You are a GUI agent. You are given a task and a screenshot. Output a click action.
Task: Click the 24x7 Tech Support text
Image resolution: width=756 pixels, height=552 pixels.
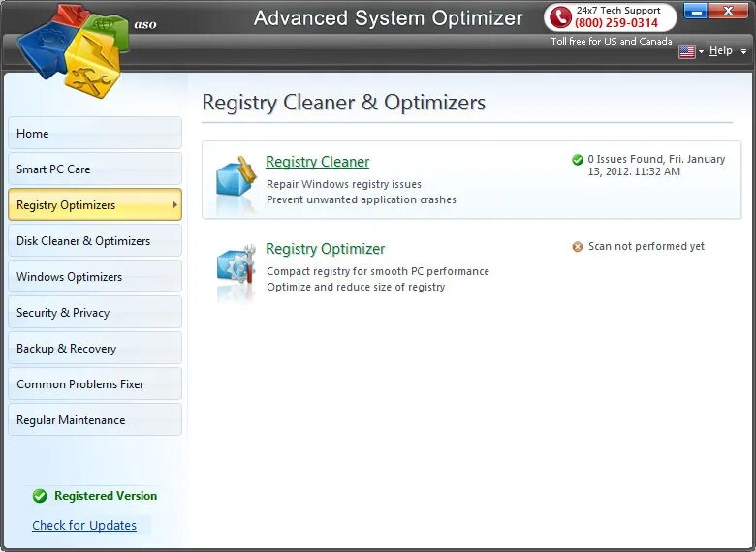pyautogui.click(x=618, y=10)
